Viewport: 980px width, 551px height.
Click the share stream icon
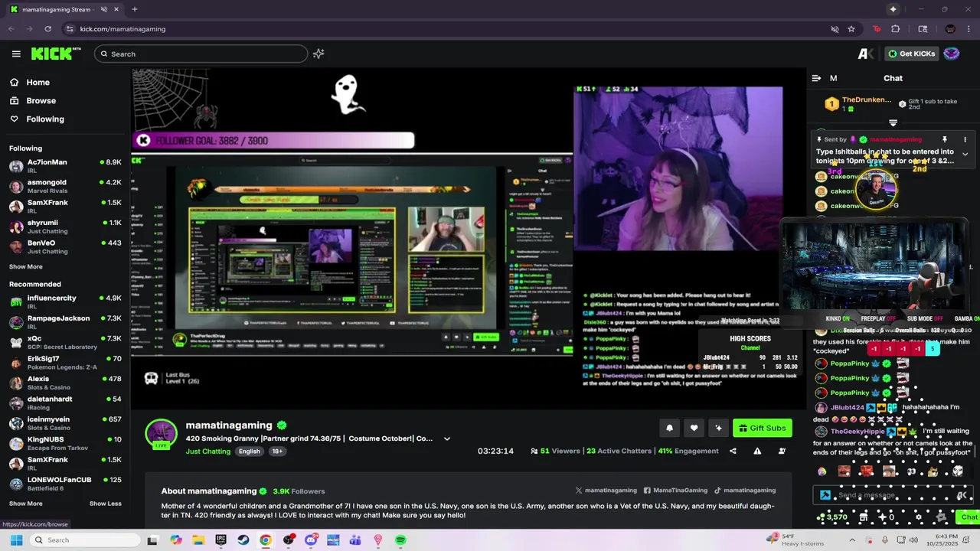pyautogui.click(x=733, y=451)
